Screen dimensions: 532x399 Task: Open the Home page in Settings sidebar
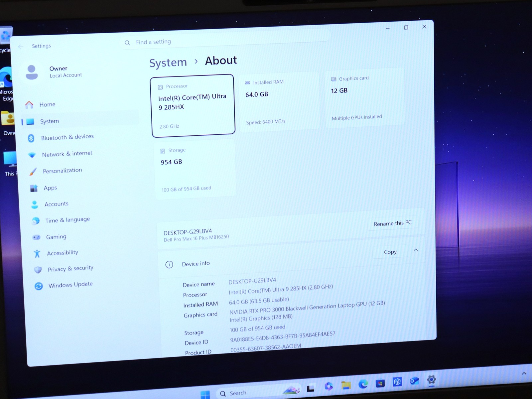click(48, 105)
